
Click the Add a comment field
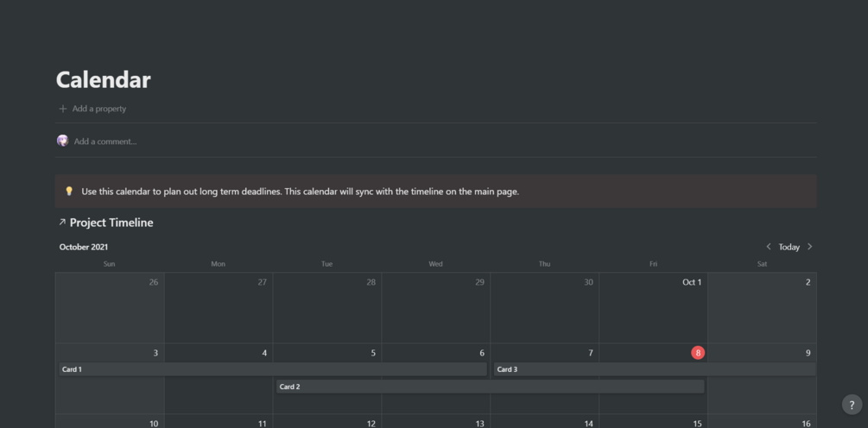pos(105,142)
